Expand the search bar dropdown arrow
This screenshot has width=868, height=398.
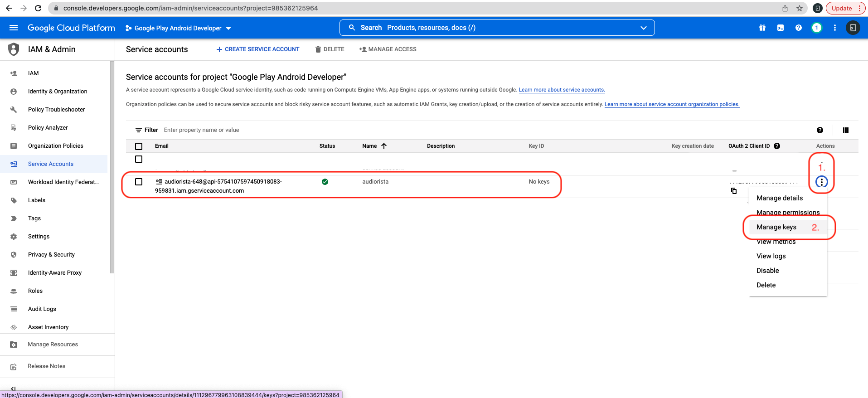[x=643, y=28]
